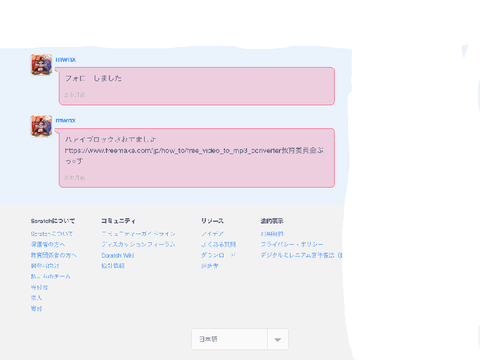The image size is (480, 360).
Task: Click the timestamp under フォローしました comment
Action: (x=75, y=95)
